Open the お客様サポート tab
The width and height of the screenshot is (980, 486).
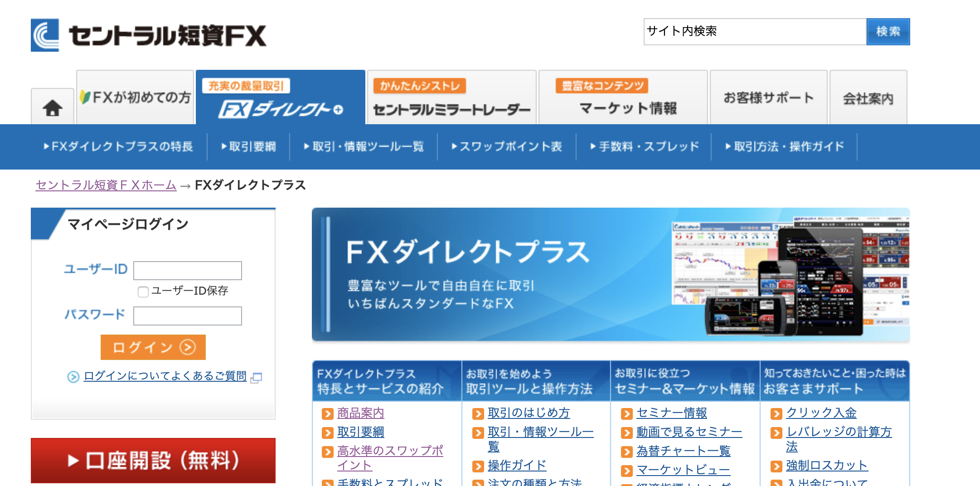click(769, 97)
